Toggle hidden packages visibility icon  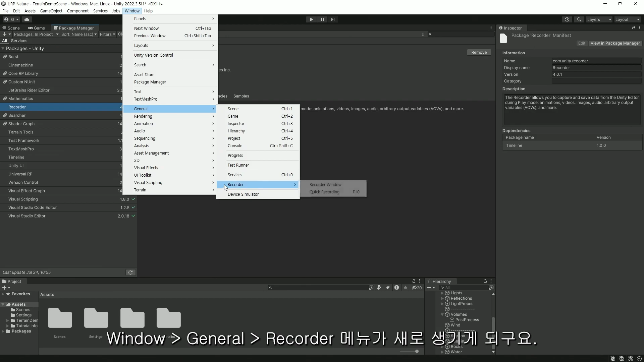(x=417, y=288)
